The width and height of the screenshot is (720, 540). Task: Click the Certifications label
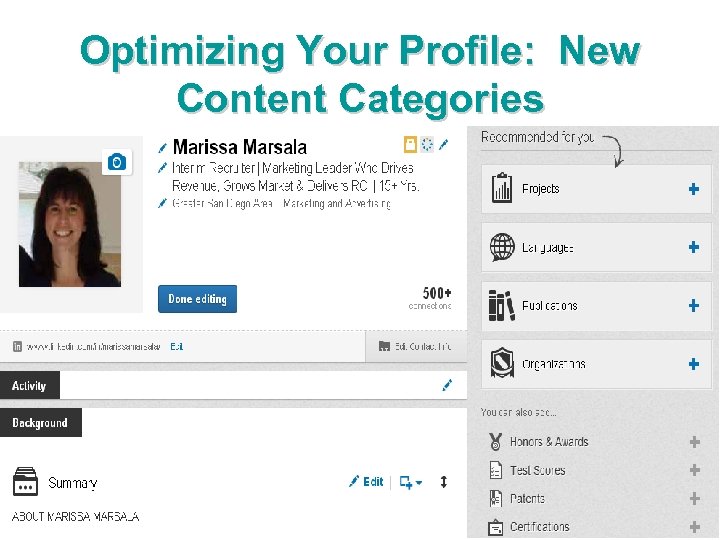(x=540, y=527)
